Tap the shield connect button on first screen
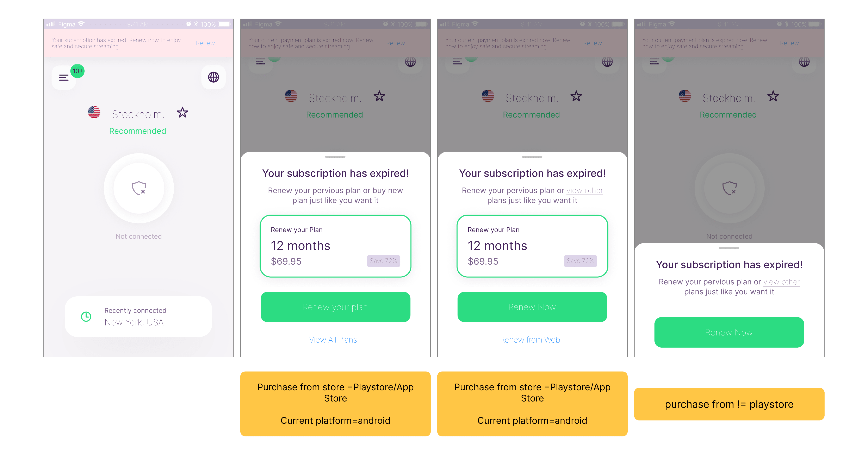This screenshot has width=868, height=455. [x=139, y=188]
